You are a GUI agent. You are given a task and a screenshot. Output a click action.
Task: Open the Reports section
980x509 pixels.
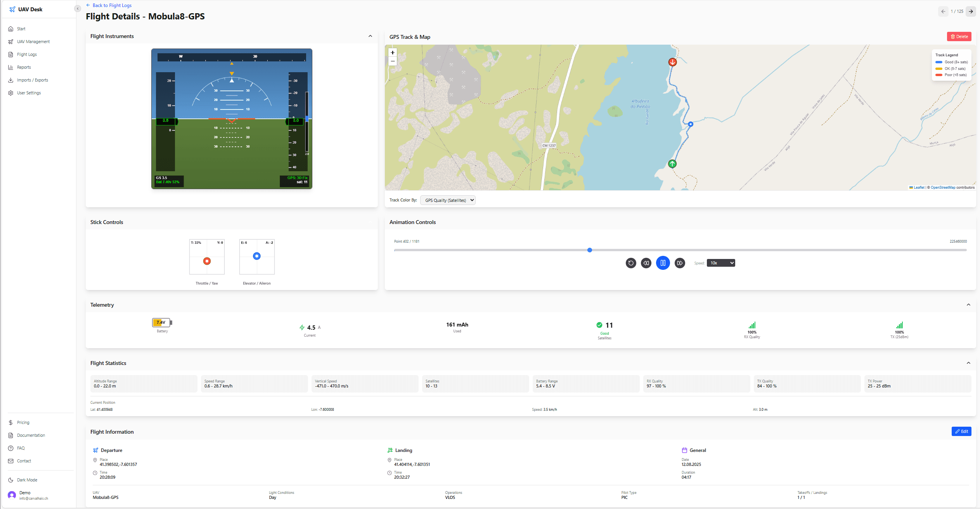point(24,67)
